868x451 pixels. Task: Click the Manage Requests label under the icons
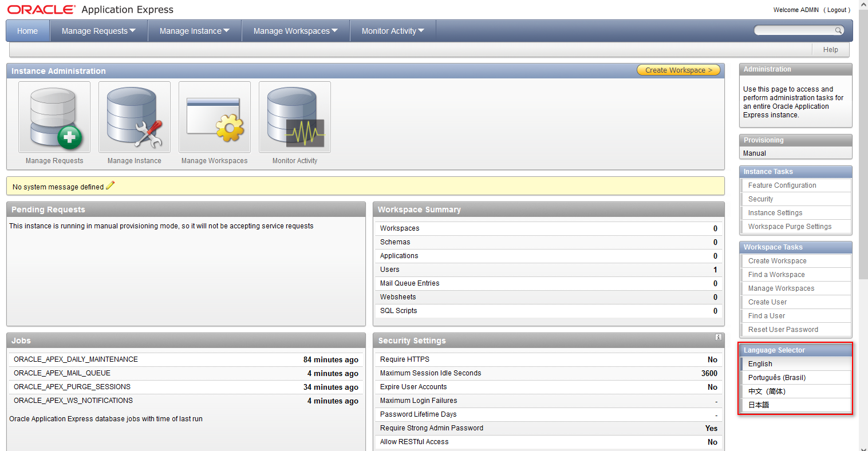[x=54, y=161]
